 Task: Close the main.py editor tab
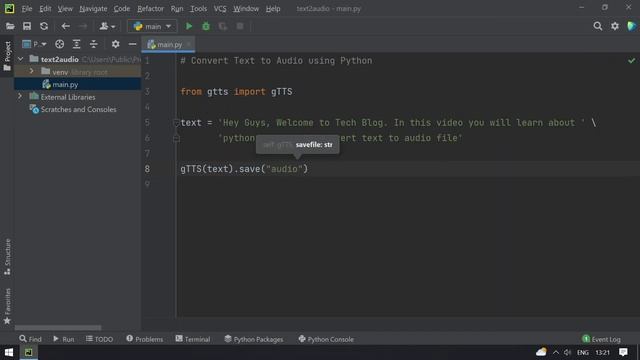[x=189, y=44]
